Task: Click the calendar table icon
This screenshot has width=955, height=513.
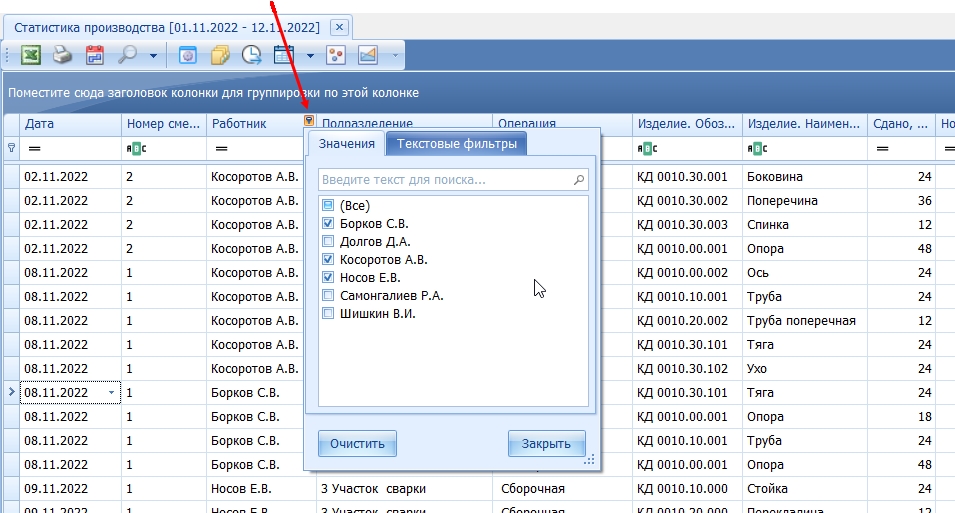Action: 284,55
